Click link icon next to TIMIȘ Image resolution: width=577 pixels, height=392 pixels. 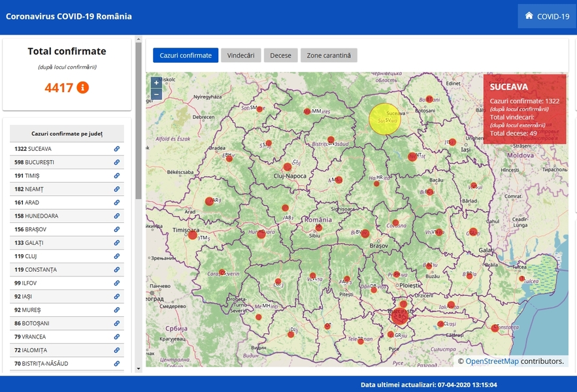tap(117, 176)
